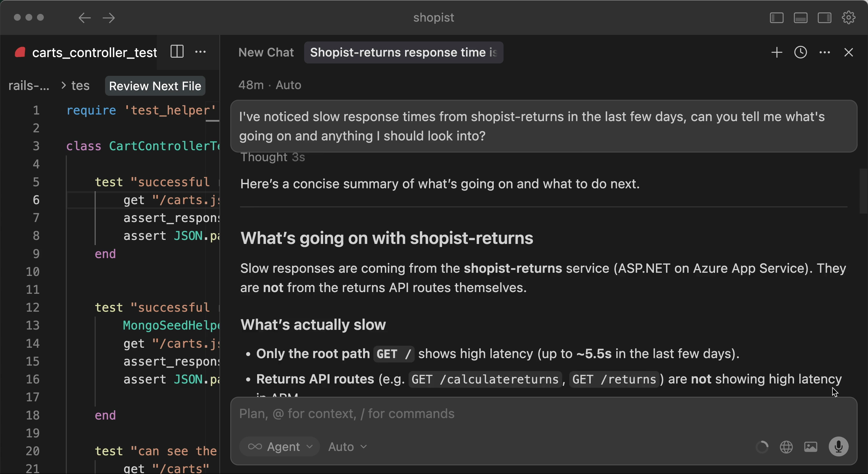The image size is (868, 474).
Task: Split the editor using the split icon
Action: (x=177, y=52)
